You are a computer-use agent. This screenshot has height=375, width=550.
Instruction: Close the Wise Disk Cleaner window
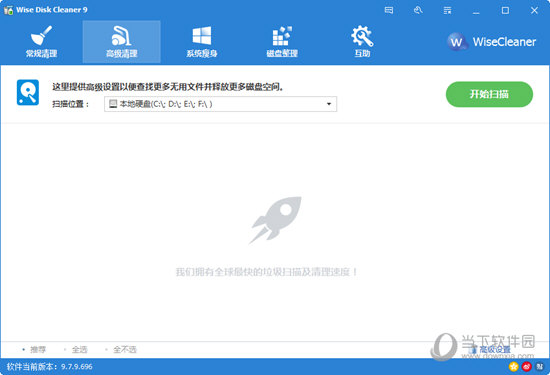tap(534, 10)
